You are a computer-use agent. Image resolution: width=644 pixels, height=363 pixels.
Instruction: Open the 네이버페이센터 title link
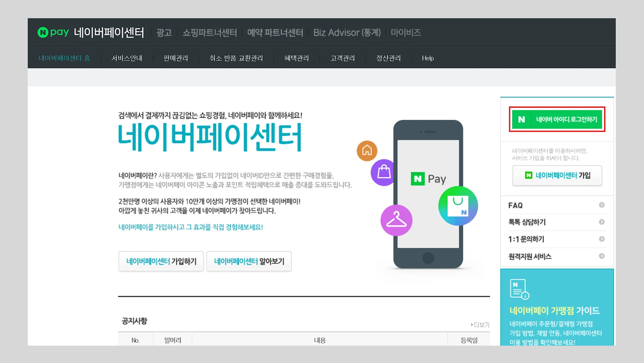[x=109, y=33]
